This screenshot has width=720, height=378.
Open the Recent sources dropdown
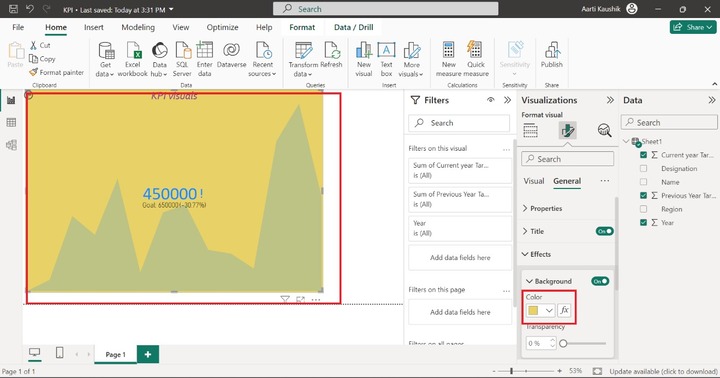[263, 59]
